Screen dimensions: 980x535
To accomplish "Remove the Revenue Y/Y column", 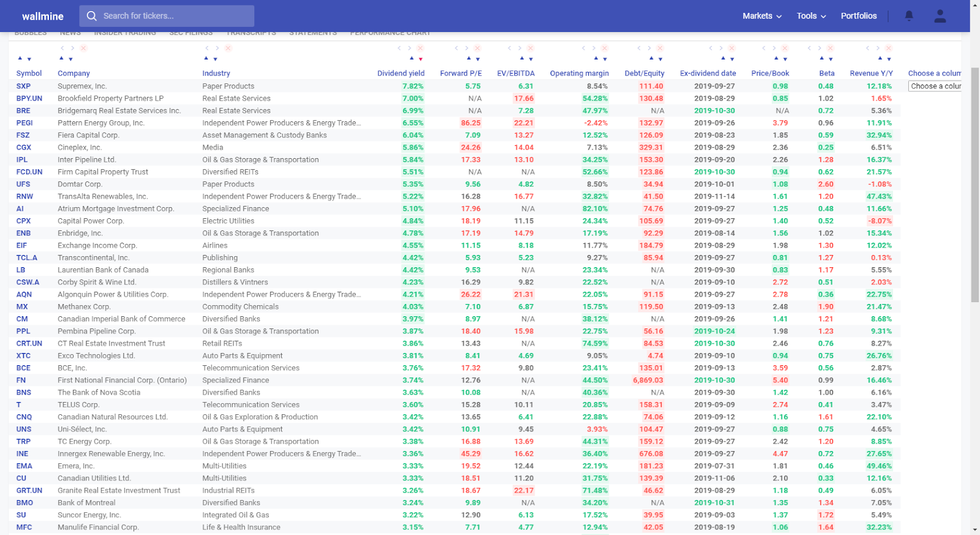I will tap(888, 48).
